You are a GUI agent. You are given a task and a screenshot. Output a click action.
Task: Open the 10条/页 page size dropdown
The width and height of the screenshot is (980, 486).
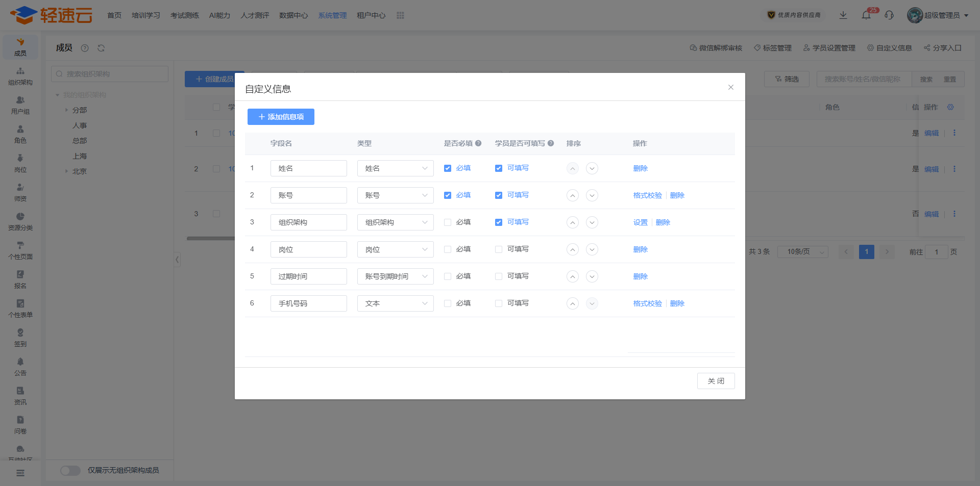(802, 252)
